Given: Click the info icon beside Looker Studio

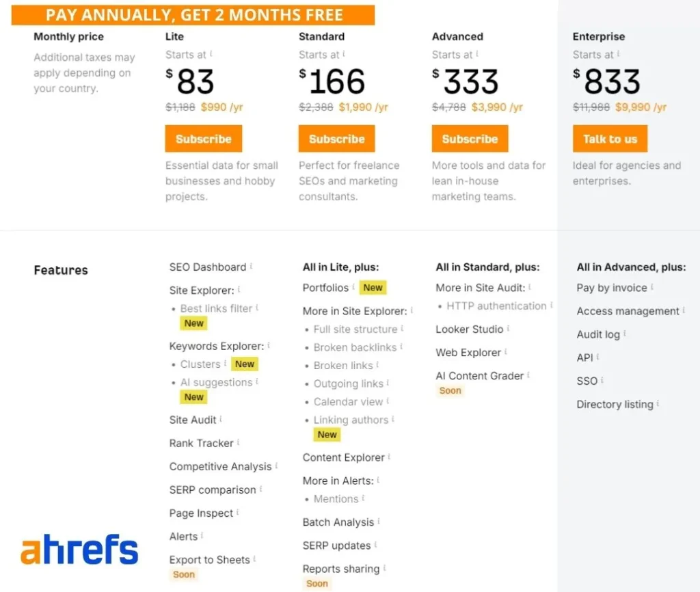Looking at the screenshot, I should pyautogui.click(x=509, y=328).
